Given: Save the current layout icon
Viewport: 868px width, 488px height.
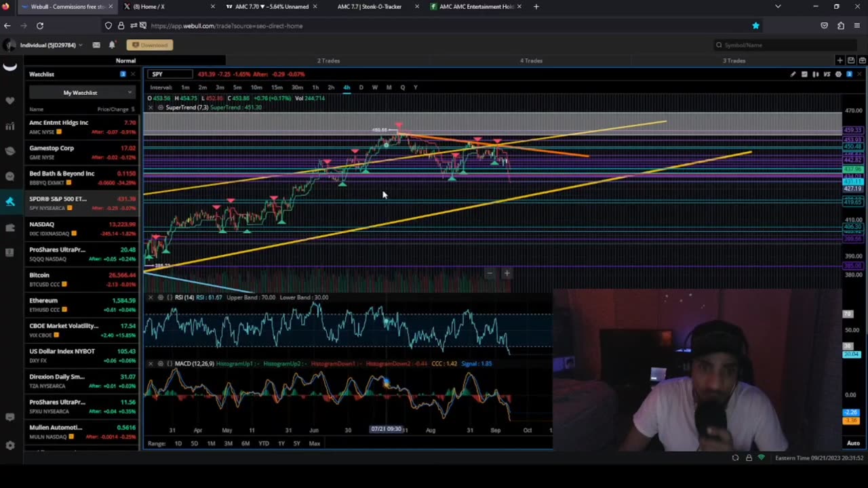Looking at the screenshot, I should pos(851,60).
